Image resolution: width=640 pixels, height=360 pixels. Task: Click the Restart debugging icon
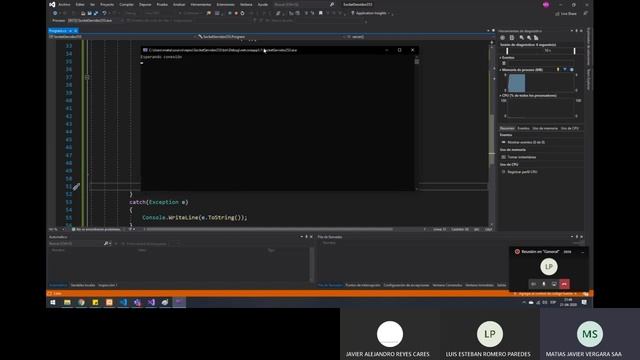(x=242, y=13)
